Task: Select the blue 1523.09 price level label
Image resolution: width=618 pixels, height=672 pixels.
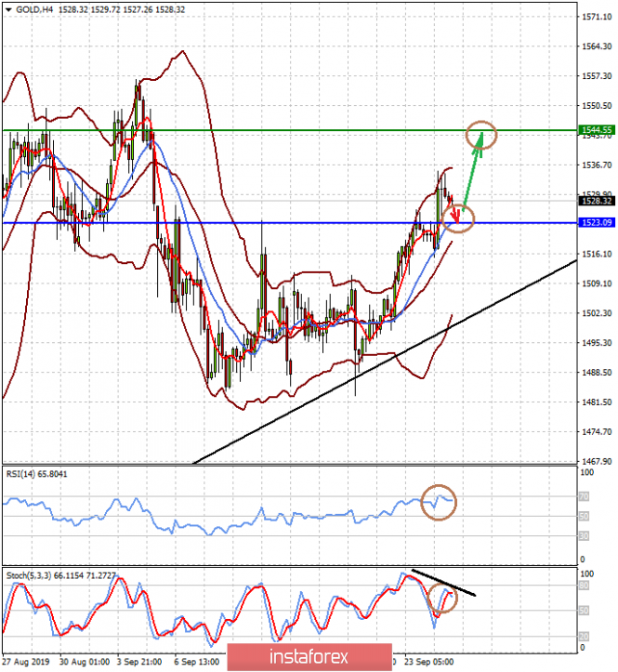Action: coord(597,222)
